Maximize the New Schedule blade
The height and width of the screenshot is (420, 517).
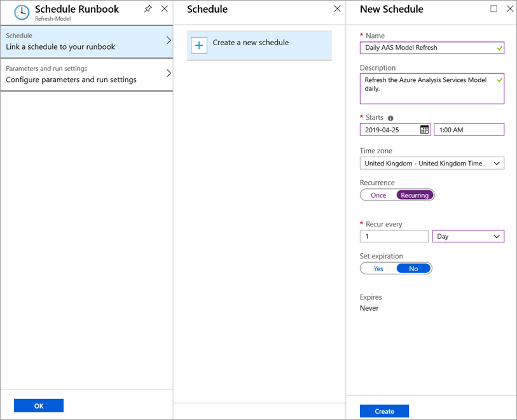(493, 8)
